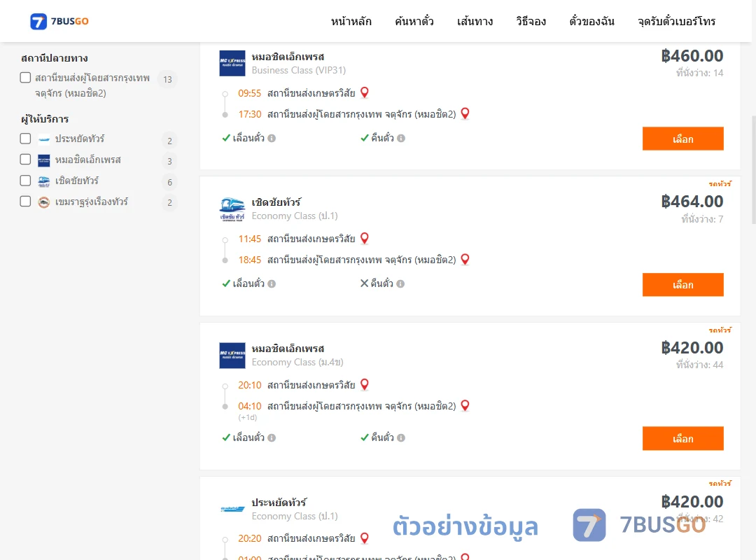The image size is (756, 560).
Task: Open the วิธีจอง menu item
Action: point(531,21)
